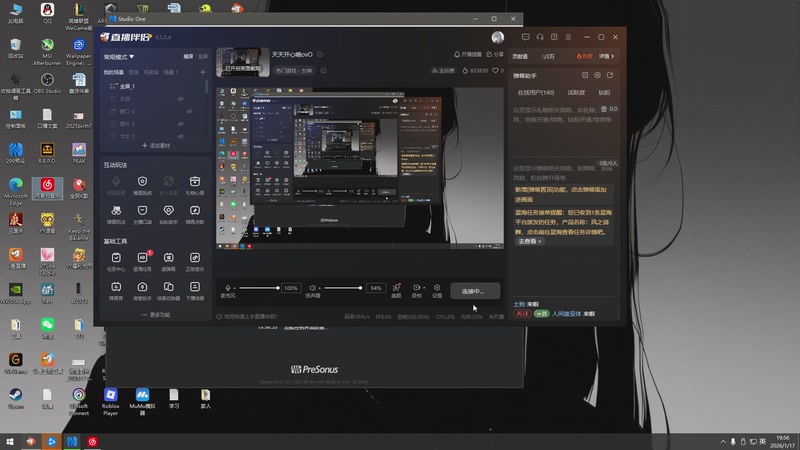Toggle the eye icon in 弹幕助手 header
Image resolution: width=800 pixels, height=450 pixels.
pos(597,76)
